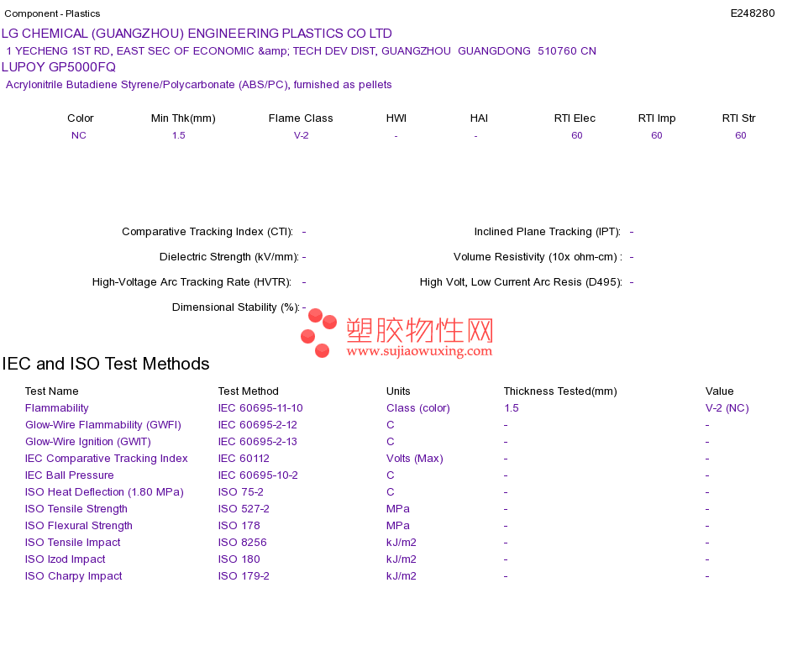Screen dimensions: 798x672
Task: Click Dielectric Strength (kV/mm) label
Action: (x=229, y=256)
